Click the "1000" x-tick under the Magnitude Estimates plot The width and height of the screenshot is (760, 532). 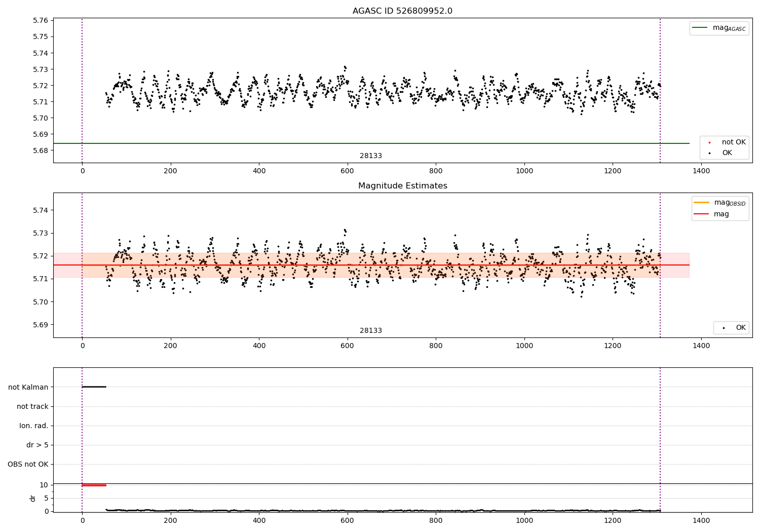coord(524,346)
